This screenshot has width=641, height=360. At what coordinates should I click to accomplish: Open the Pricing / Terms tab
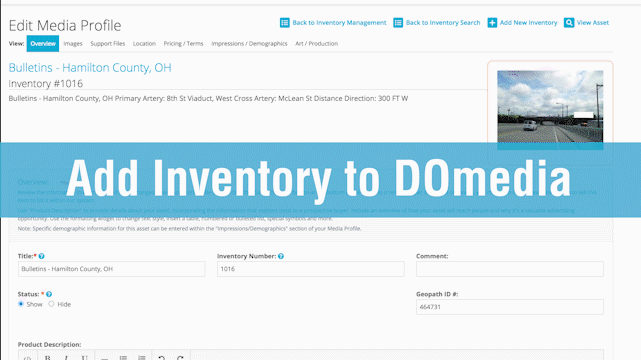coord(183,44)
